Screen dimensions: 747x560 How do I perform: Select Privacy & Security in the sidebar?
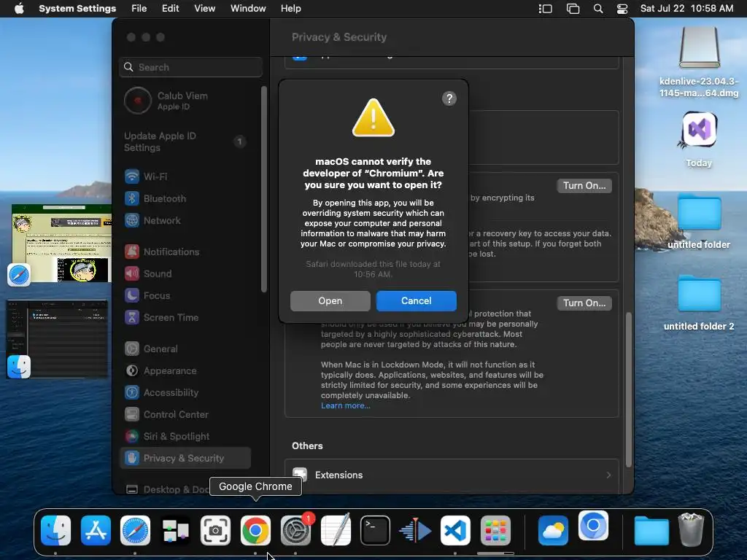pos(186,459)
